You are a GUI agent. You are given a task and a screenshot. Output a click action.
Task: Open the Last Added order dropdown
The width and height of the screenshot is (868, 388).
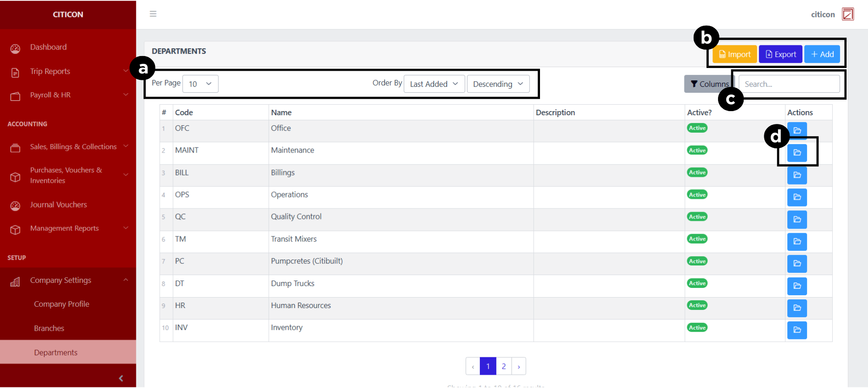point(434,84)
